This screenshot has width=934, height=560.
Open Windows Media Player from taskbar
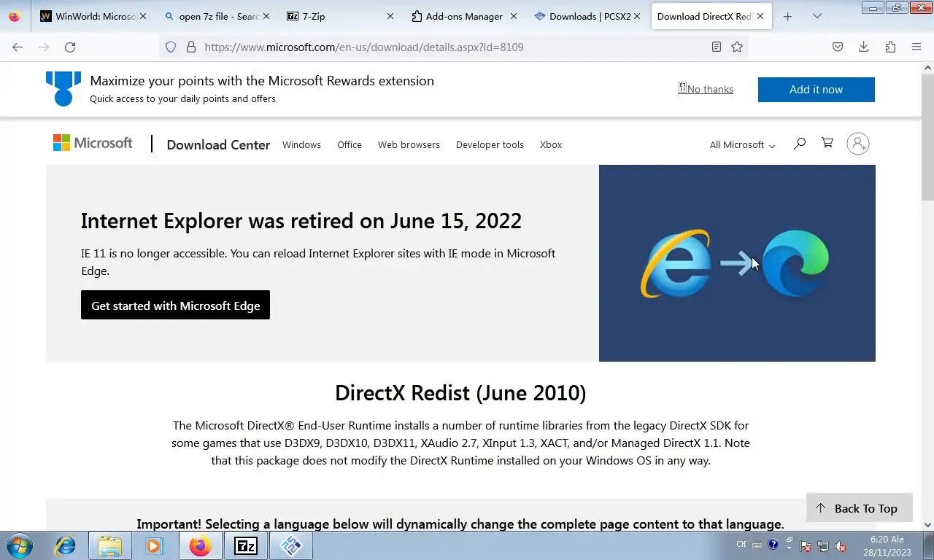[x=153, y=545]
